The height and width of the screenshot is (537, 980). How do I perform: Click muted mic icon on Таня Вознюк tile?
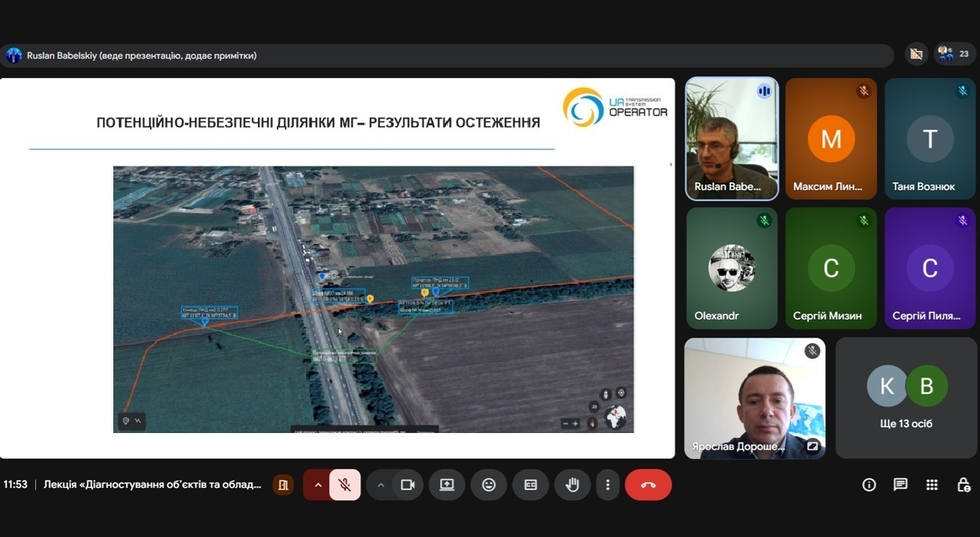click(x=963, y=91)
